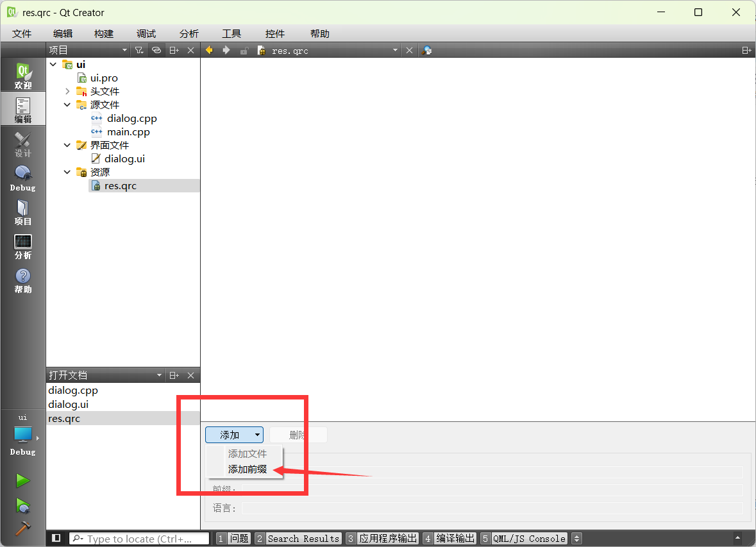Select main.cpp in project tree
This screenshot has height=547, width=756.
(x=128, y=132)
